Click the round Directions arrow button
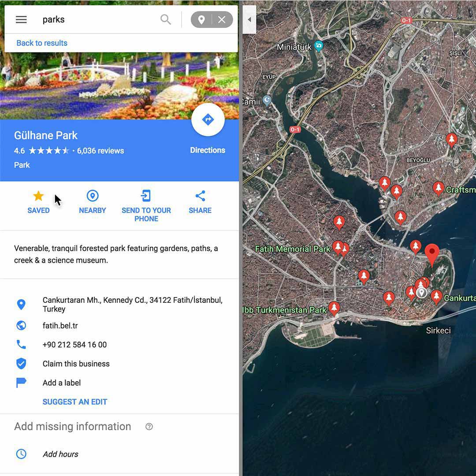Viewport: 476px width, 476px height. [208, 119]
